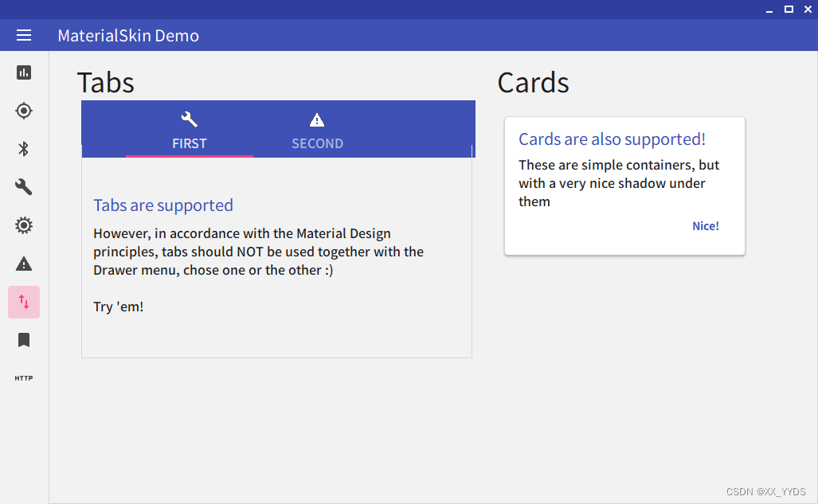Click the wrench icon on FIRST tab
818x504 pixels.
pyautogui.click(x=190, y=119)
